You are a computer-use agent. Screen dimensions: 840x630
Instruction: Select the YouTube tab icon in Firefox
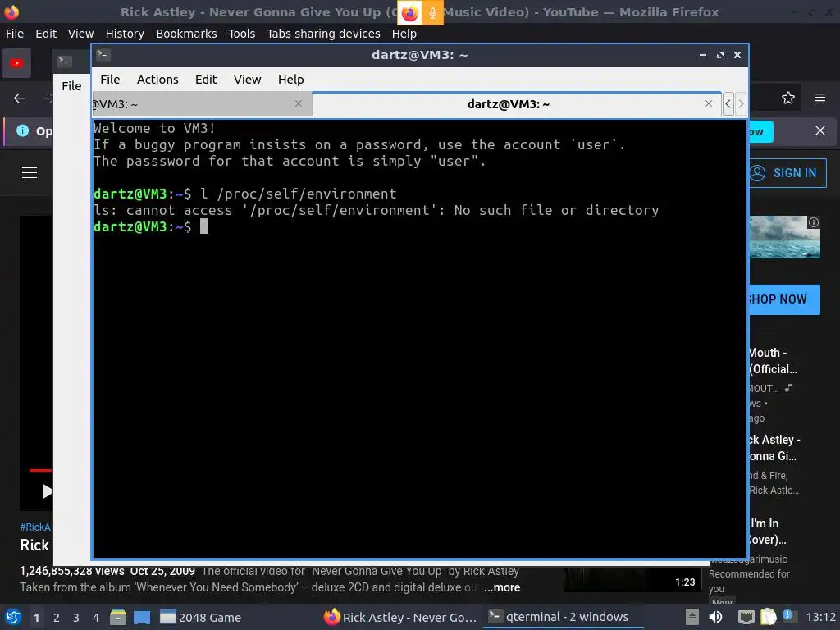pyautogui.click(x=16, y=63)
